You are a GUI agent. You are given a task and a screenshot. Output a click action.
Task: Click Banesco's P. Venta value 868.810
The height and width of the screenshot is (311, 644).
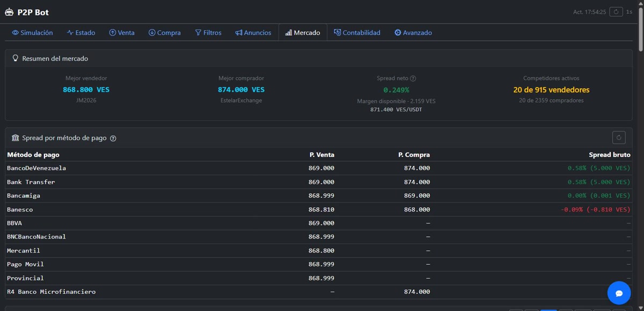tap(321, 209)
